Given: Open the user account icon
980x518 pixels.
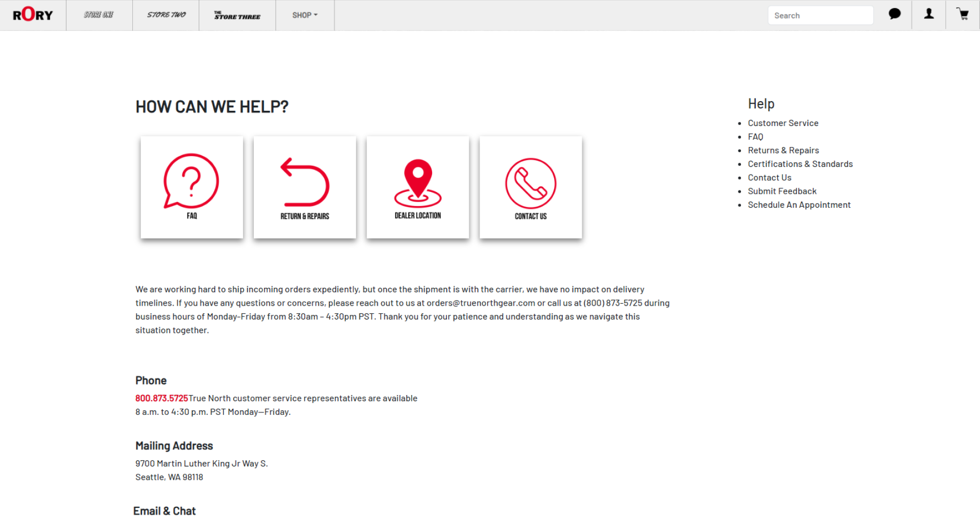Looking at the screenshot, I should click(x=928, y=14).
